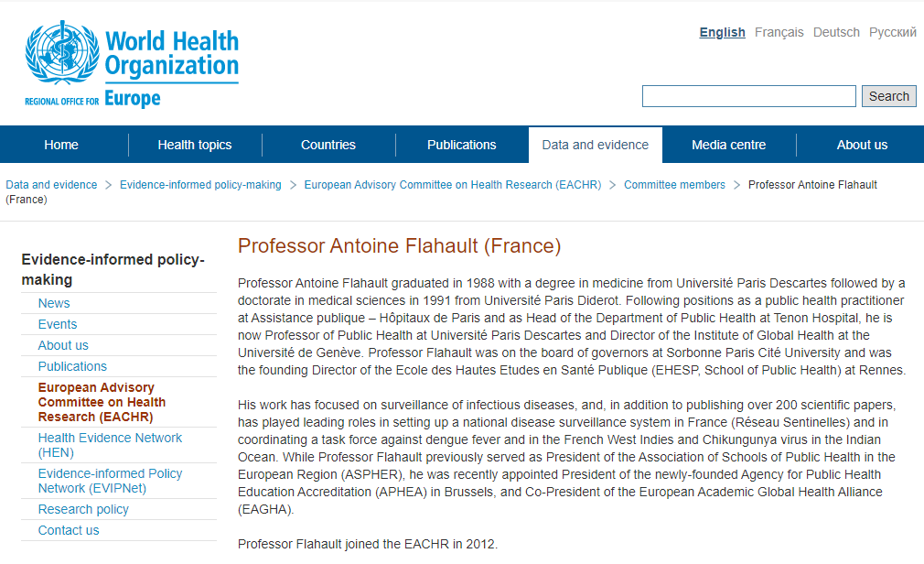Open the About us navigation item
The image size is (924, 564).
point(862,146)
